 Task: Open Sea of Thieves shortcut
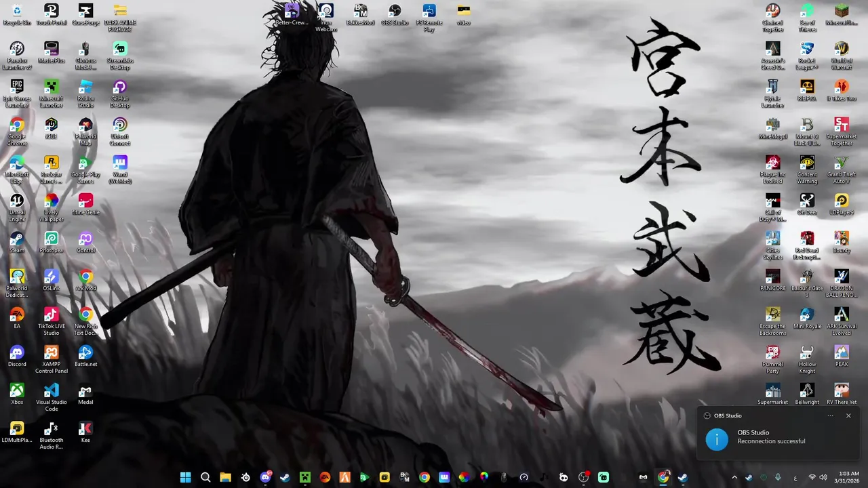pyautogui.click(x=807, y=18)
